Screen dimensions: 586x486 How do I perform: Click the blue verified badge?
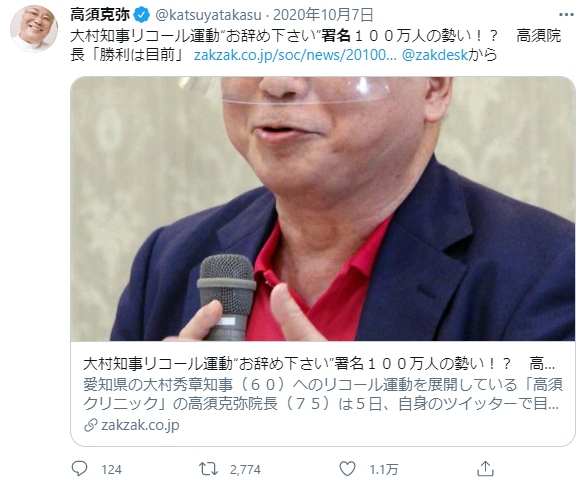[x=142, y=15]
